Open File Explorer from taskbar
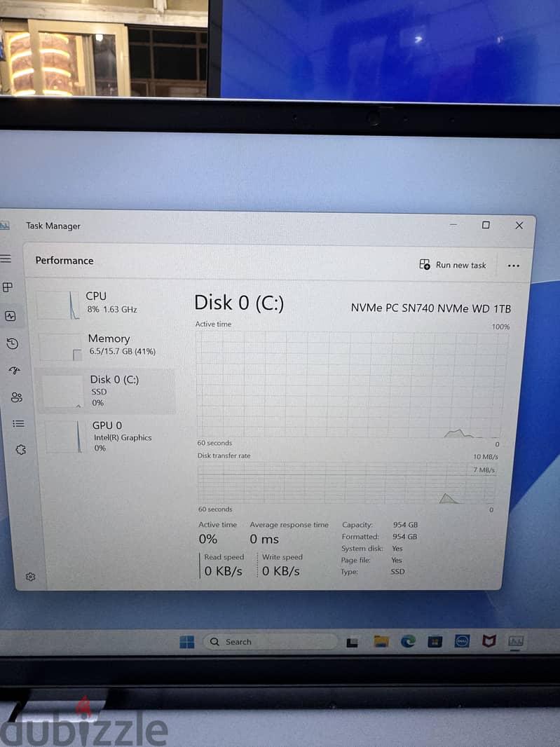 click(x=381, y=642)
